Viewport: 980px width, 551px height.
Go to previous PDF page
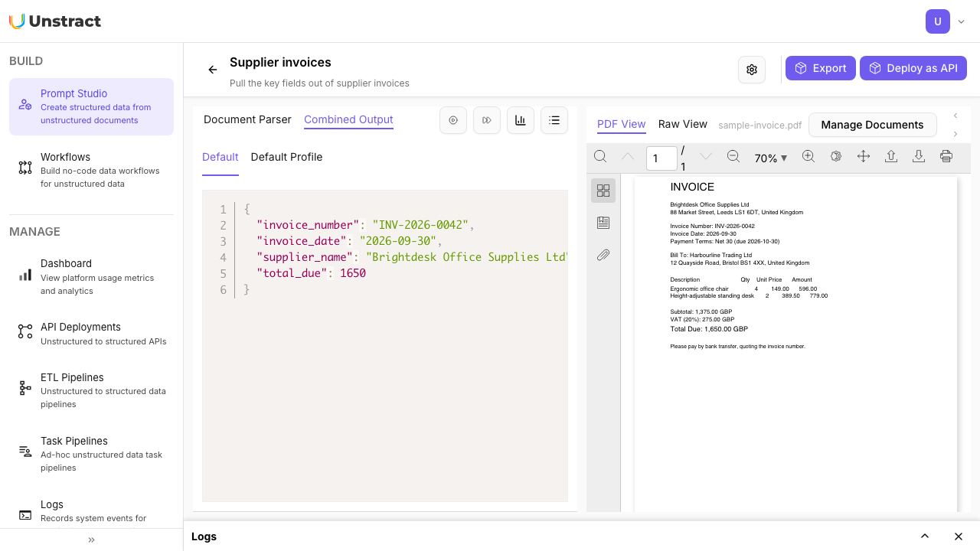[628, 157]
